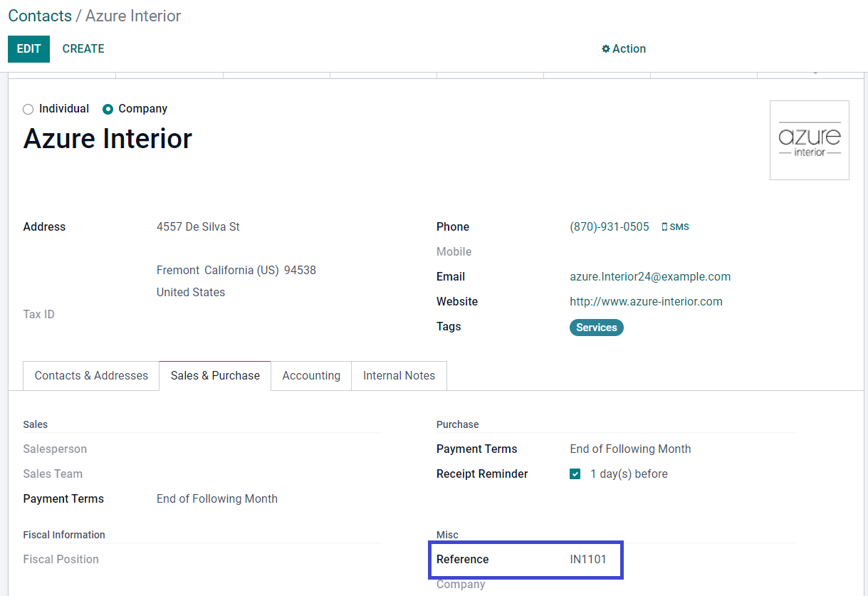This screenshot has width=868, height=596.
Task: Go to Contacts breadcrumb
Action: coord(40,16)
